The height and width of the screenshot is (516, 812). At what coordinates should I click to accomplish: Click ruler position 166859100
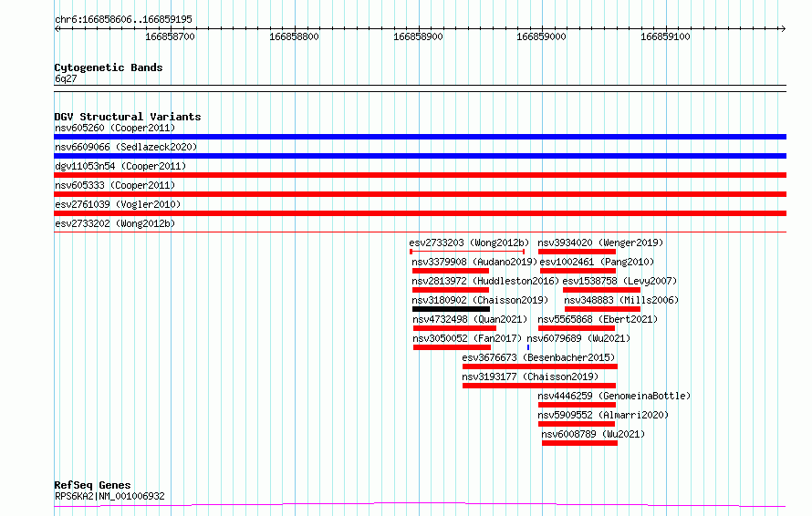pos(665,36)
